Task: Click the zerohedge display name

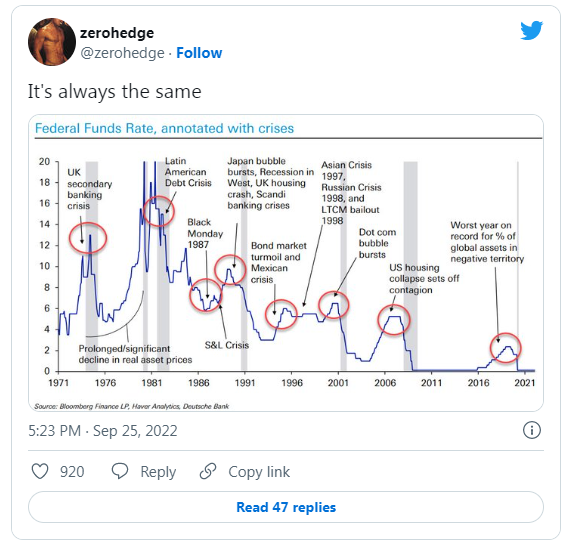Action: coord(117,33)
